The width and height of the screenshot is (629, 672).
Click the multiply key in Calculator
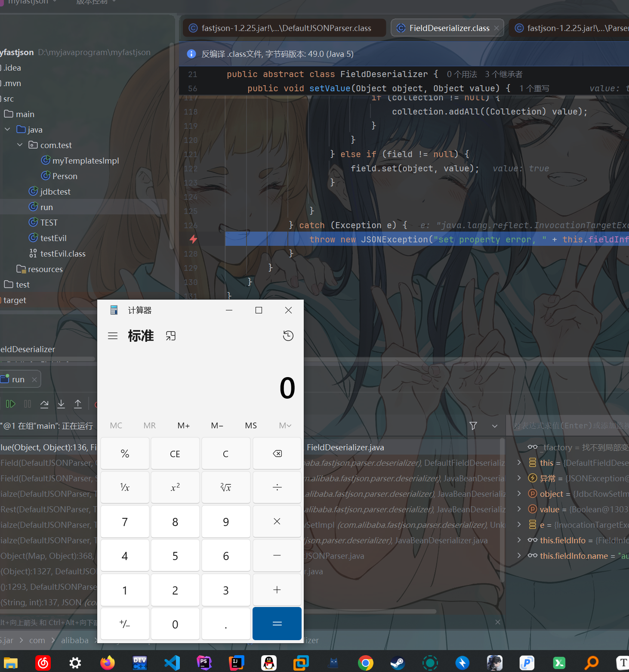pos(277,522)
